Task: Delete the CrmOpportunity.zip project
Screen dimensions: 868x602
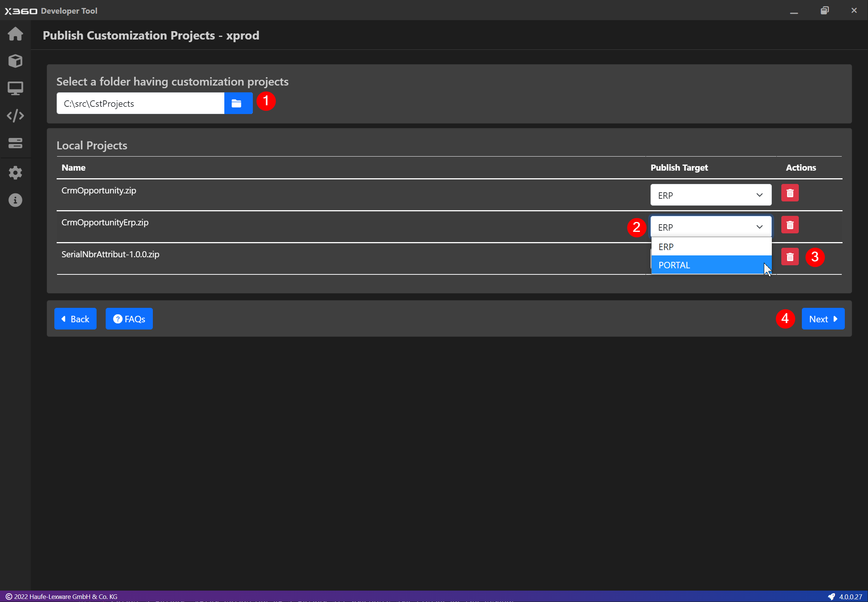Action: tap(790, 193)
